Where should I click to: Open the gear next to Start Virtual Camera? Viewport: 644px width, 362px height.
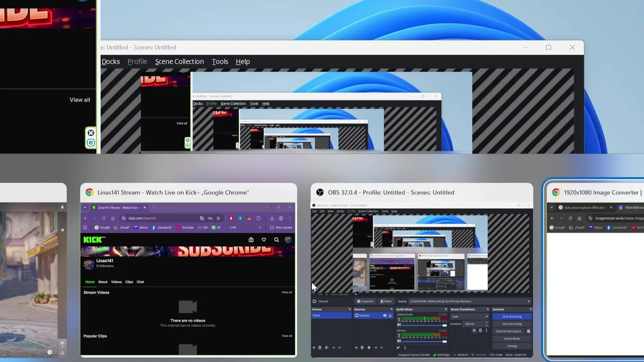528,331
